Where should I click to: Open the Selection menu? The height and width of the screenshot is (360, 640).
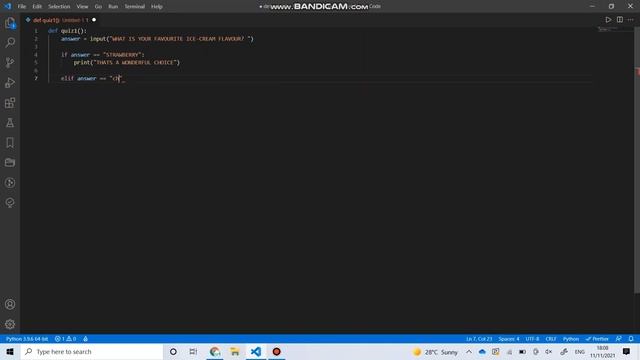(x=59, y=7)
